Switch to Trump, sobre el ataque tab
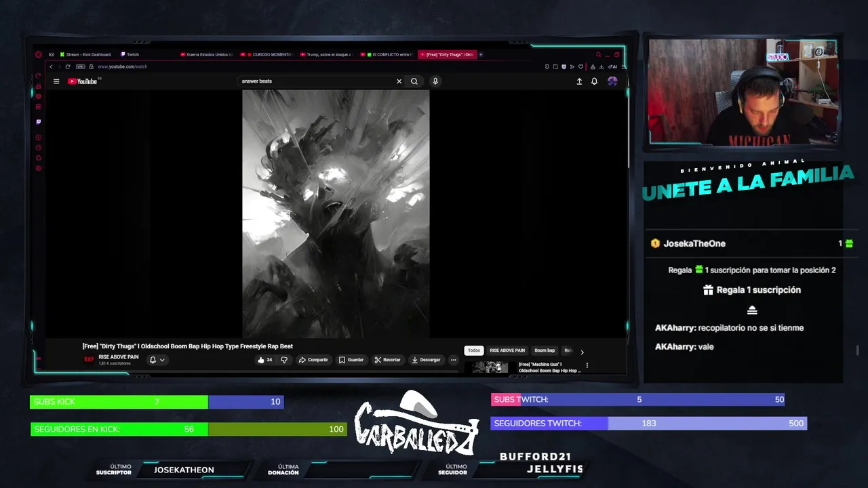The height and width of the screenshot is (488, 868). [x=326, y=55]
